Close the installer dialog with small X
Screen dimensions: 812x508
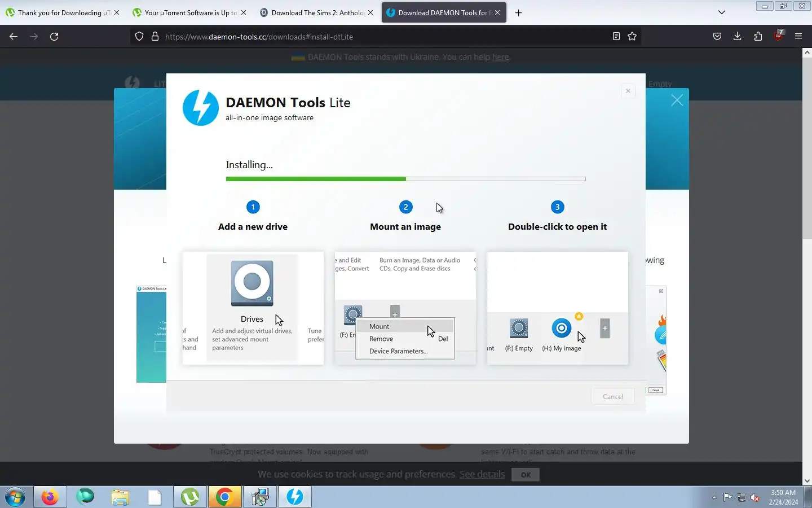[x=628, y=91]
